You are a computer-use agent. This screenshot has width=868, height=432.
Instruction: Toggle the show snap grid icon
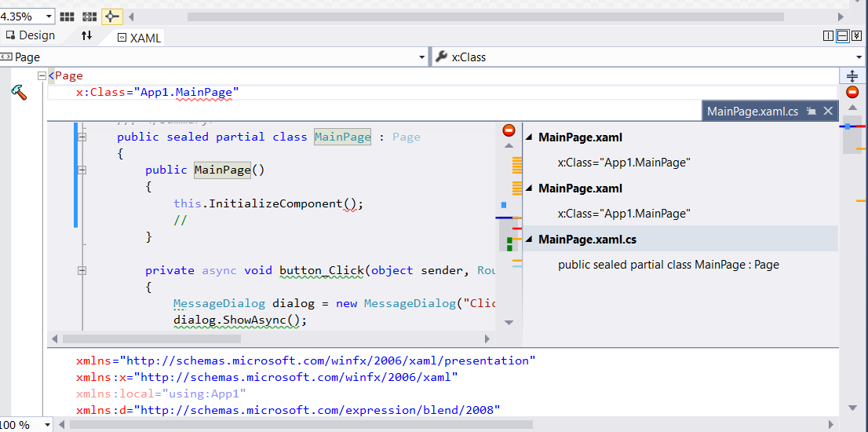click(x=67, y=16)
